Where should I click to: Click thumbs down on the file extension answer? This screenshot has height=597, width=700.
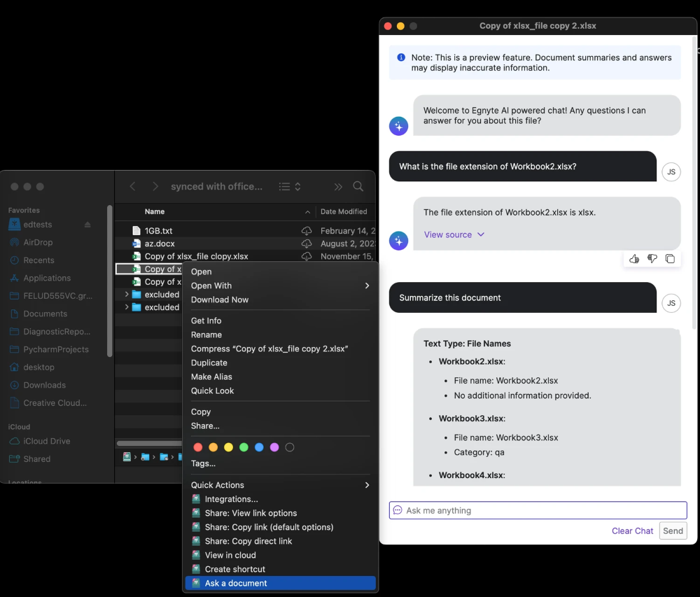point(652,259)
